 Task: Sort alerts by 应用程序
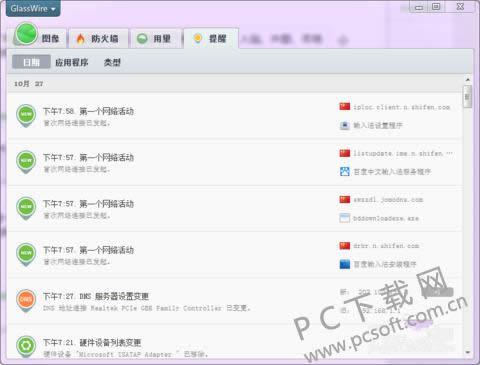coord(72,62)
